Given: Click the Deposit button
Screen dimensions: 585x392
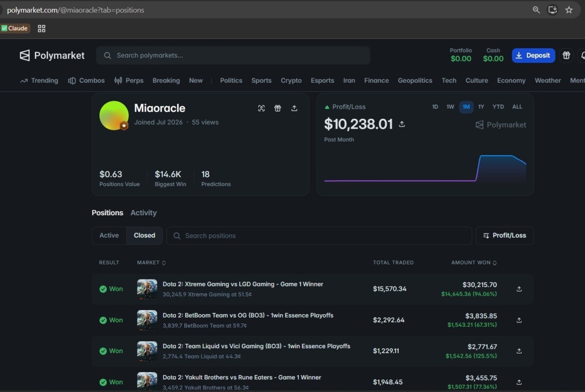Looking at the screenshot, I should tap(533, 56).
